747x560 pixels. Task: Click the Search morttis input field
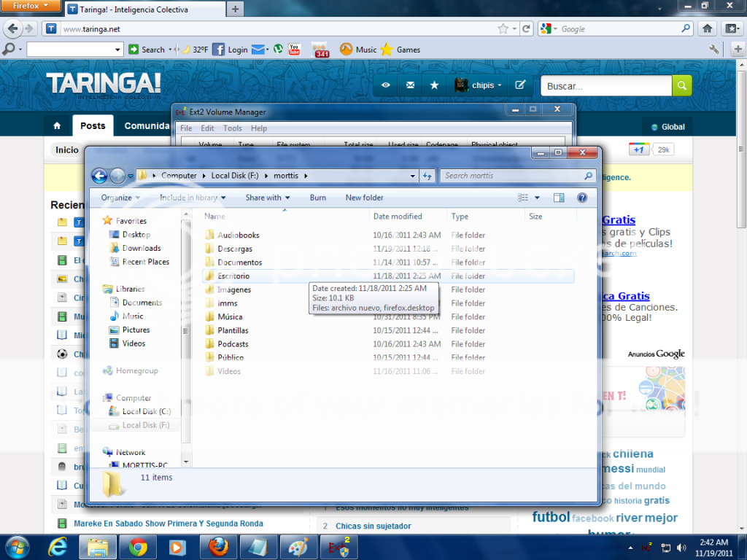[513, 176]
